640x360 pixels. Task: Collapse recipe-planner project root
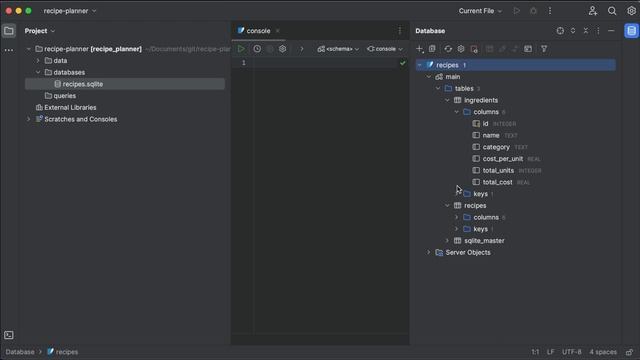click(29, 49)
